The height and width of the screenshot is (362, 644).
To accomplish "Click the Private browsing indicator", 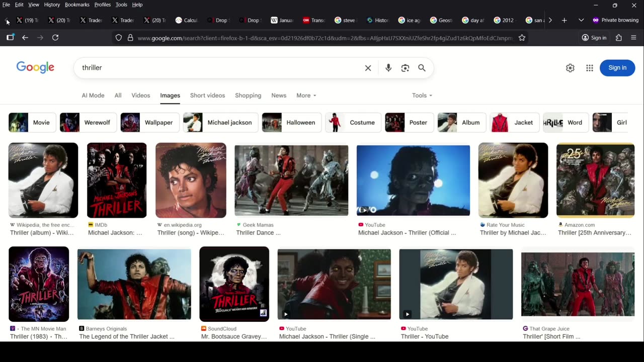I will tap(615, 20).
